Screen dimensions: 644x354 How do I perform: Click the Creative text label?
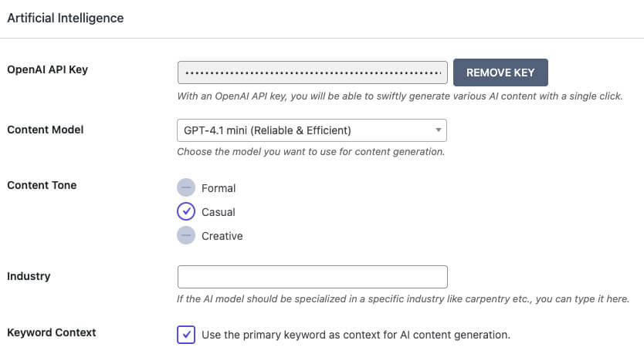(222, 236)
